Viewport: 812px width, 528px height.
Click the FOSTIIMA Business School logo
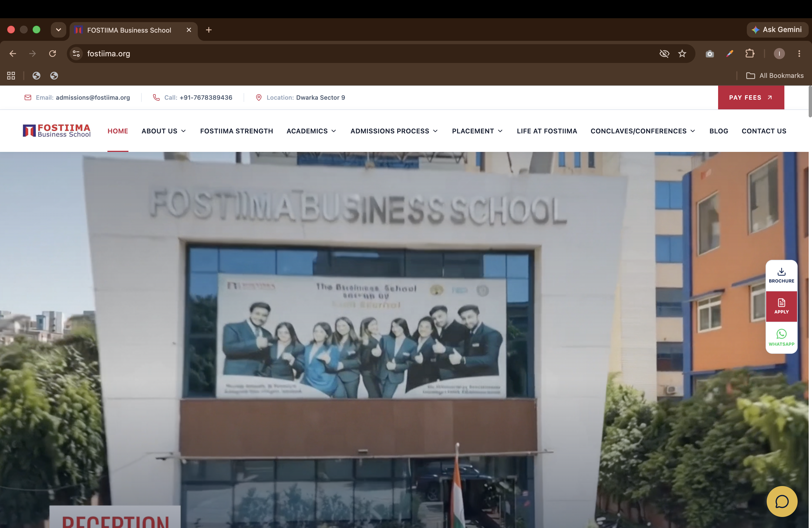[57, 131]
